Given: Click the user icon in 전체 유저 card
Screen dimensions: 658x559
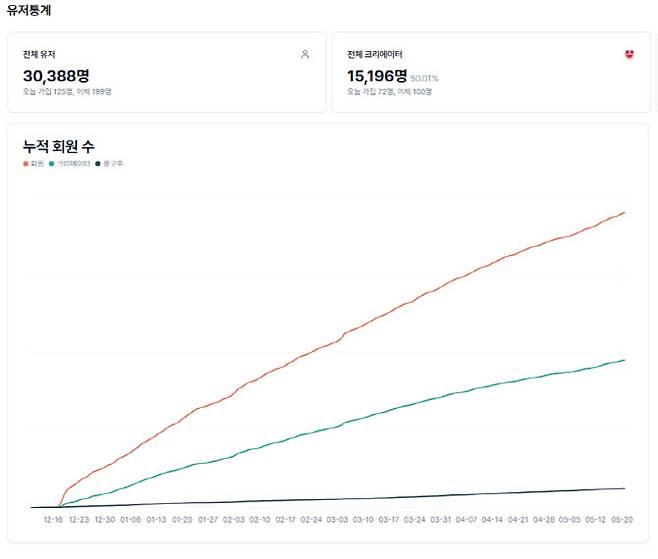Looking at the screenshot, I should click(305, 55).
